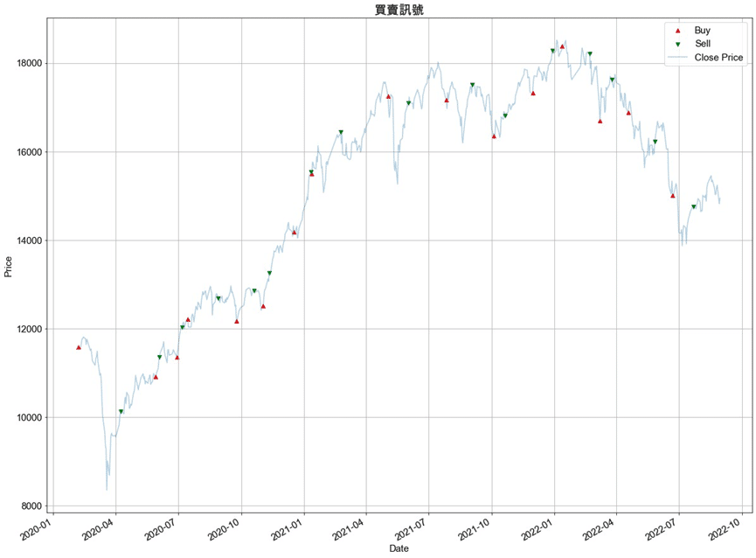Click the chart title 買賣訊號
The width and height of the screenshot is (756, 558).
pyautogui.click(x=399, y=10)
